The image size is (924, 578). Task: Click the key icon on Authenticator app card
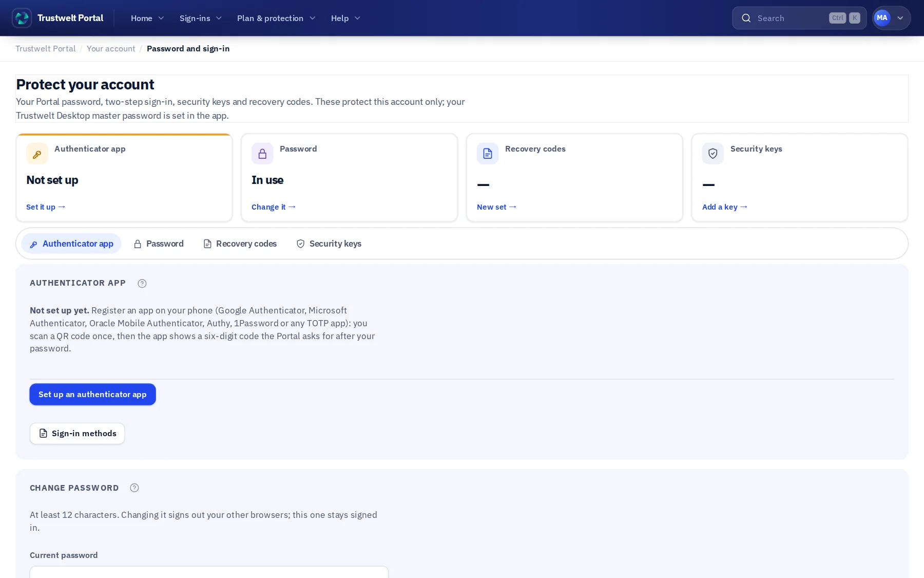point(37,154)
